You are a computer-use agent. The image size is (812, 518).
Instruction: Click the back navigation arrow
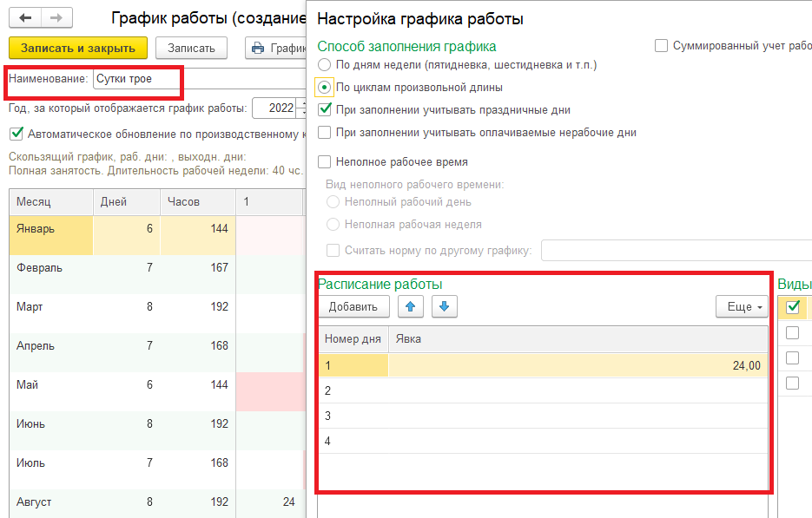click(27, 17)
